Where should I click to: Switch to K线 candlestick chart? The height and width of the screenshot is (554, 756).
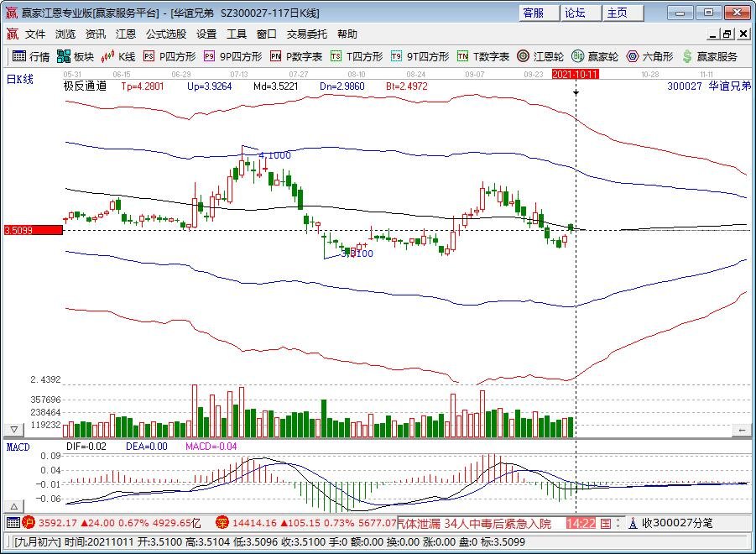(x=118, y=57)
